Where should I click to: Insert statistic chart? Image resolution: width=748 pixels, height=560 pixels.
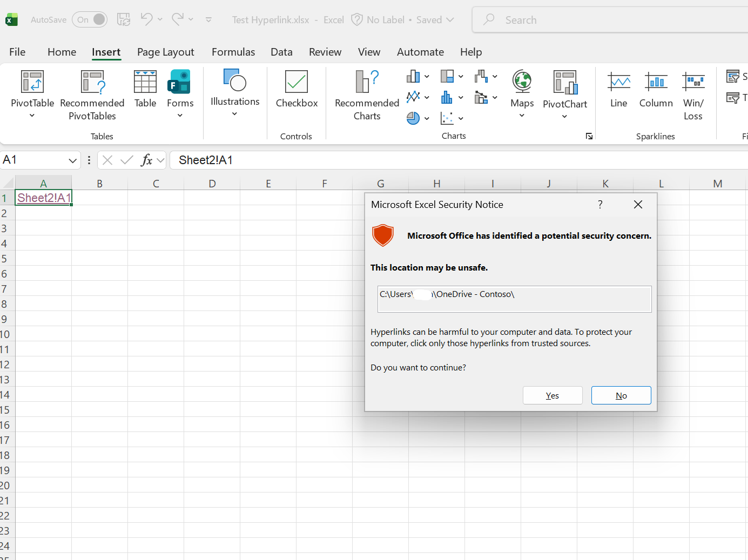point(452,97)
